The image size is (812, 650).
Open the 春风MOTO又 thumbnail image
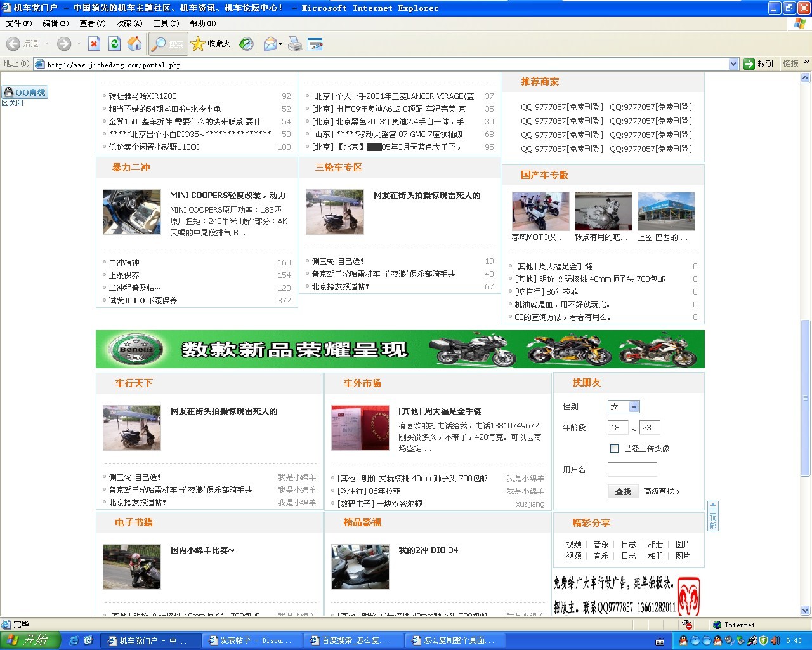coord(540,211)
